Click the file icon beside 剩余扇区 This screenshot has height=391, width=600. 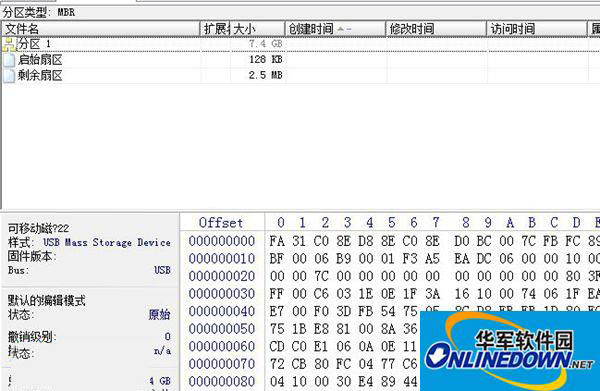(10, 76)
